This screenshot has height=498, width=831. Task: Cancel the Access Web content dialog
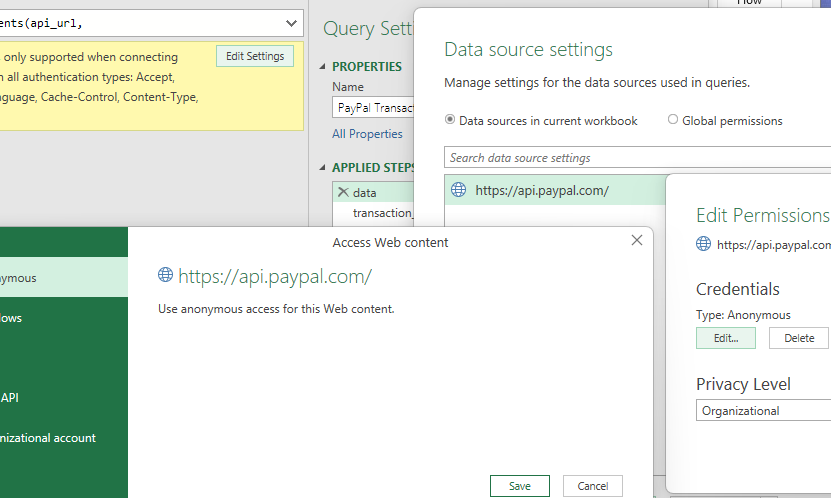[593, 486]
